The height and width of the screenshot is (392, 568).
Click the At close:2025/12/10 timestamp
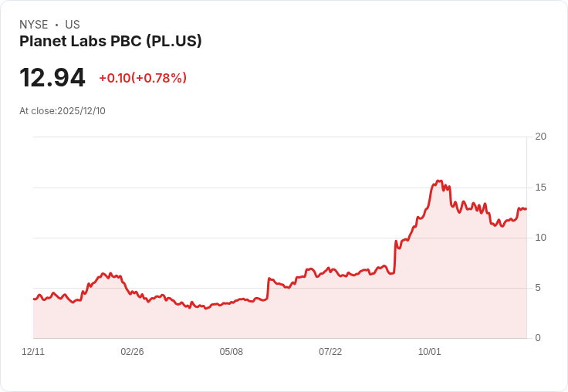tap(63, 111)
